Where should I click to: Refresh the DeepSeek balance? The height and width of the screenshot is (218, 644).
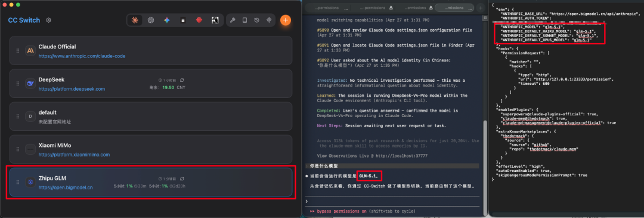click(x=182, y=80)
